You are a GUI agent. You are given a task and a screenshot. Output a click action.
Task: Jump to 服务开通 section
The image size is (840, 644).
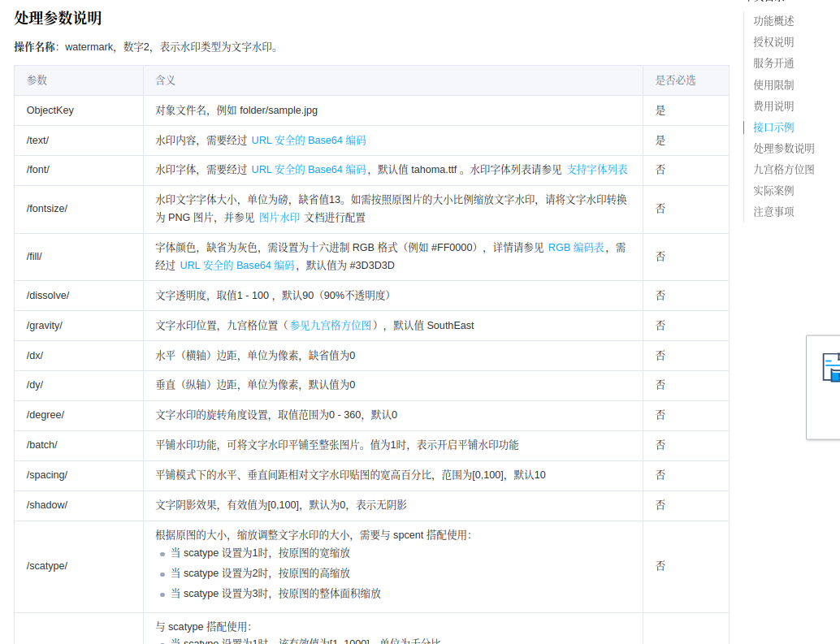coord(773,63)
